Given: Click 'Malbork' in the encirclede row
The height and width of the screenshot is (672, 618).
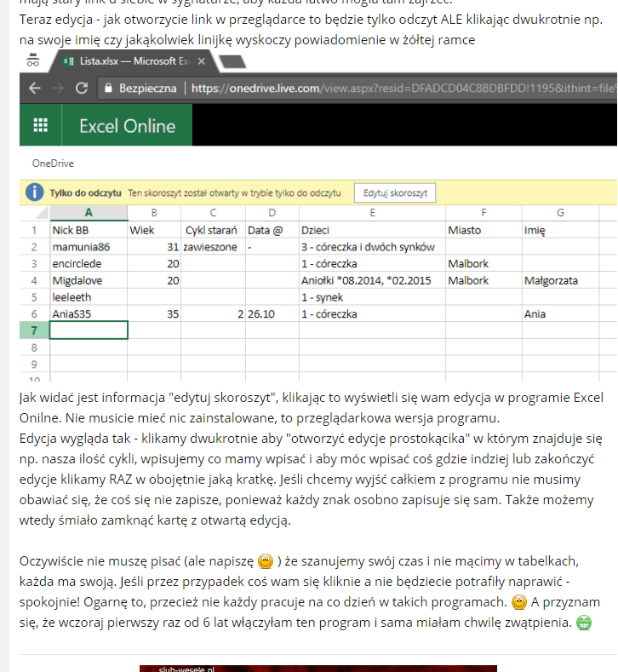Looking at the screenshot, I should pos(484,263).
